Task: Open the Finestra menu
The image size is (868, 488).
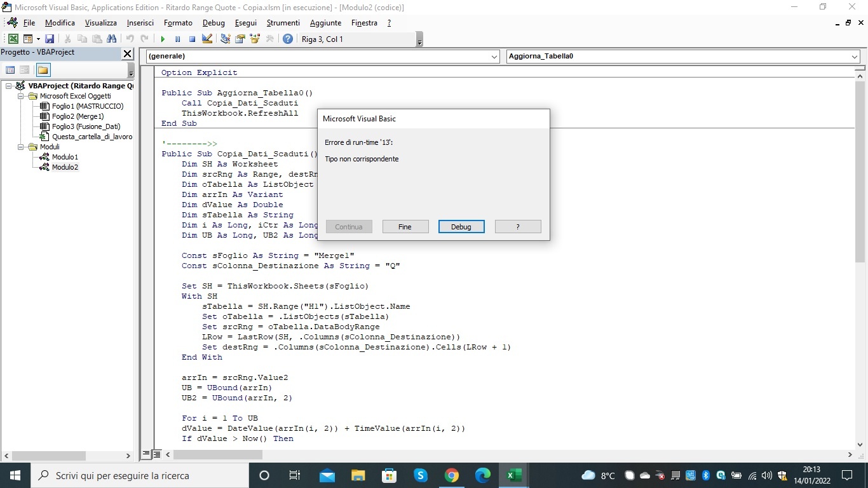Action: (x=364, y=23)
